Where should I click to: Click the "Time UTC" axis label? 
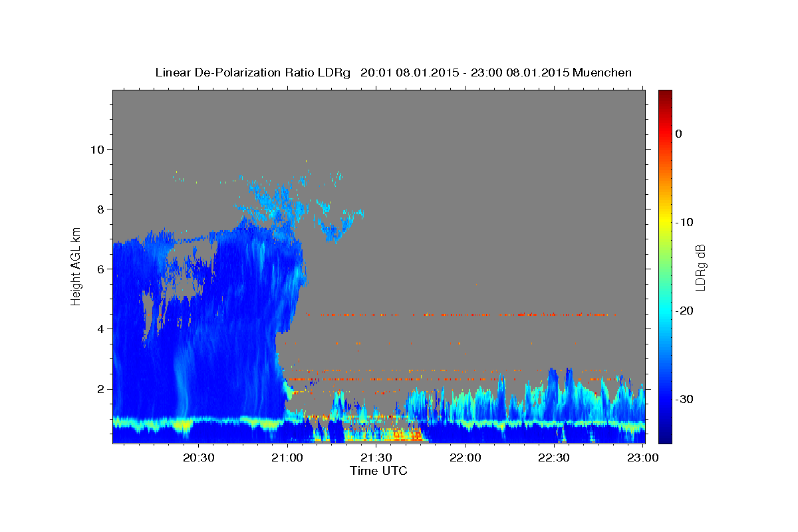378,471
